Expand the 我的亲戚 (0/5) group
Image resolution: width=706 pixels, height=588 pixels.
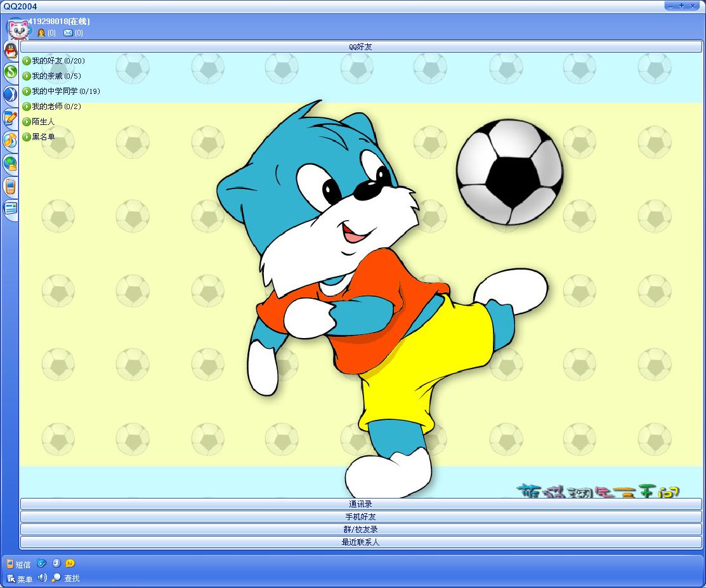pos(52,76)
